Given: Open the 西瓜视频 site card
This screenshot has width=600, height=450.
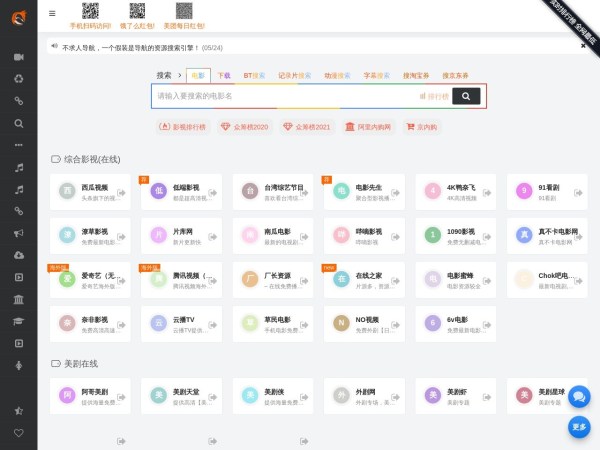Looking at the screenshot, I should click(x=90, y=192).
